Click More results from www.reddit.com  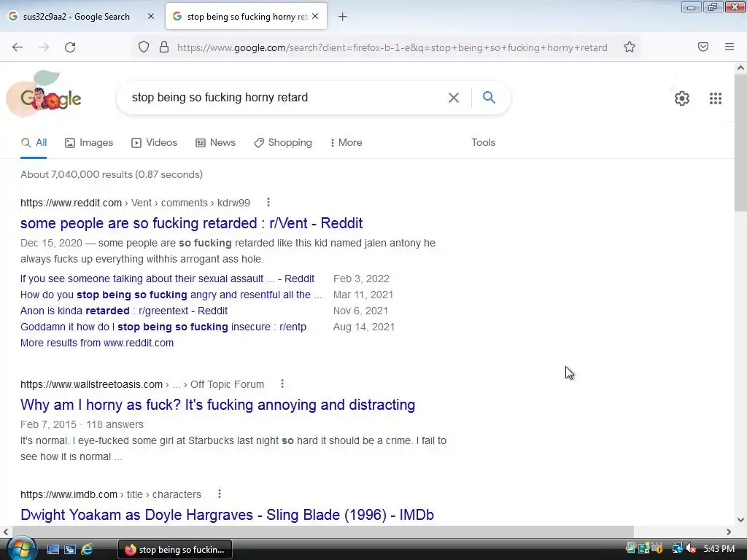[97, 343]
